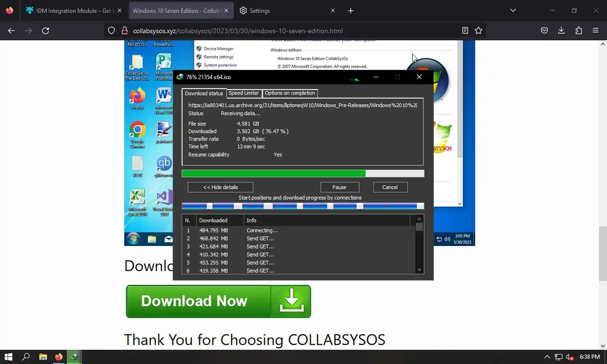The height and width of the screenshot is (364, 607).
Task: Open the Speed Limiter tab
Action: (x=244, y=93)
